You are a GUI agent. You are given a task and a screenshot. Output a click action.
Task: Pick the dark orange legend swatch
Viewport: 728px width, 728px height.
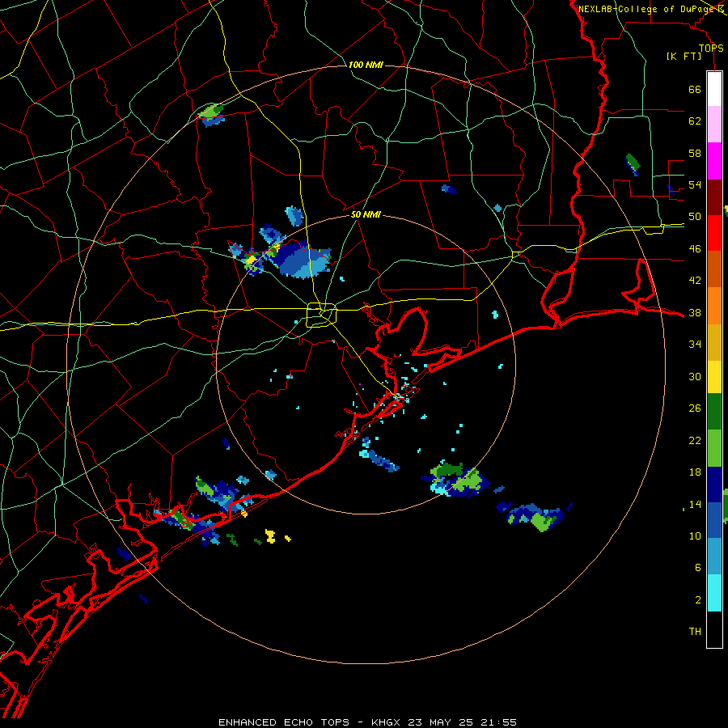(x=714, y=269)
